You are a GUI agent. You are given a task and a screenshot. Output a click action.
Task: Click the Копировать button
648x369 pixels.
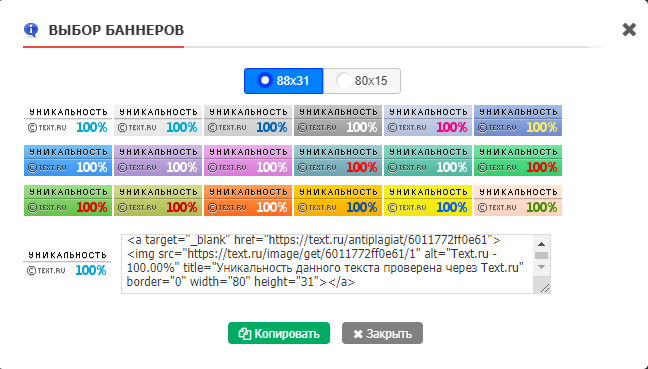pyautogui.click(x=279, y=333)
